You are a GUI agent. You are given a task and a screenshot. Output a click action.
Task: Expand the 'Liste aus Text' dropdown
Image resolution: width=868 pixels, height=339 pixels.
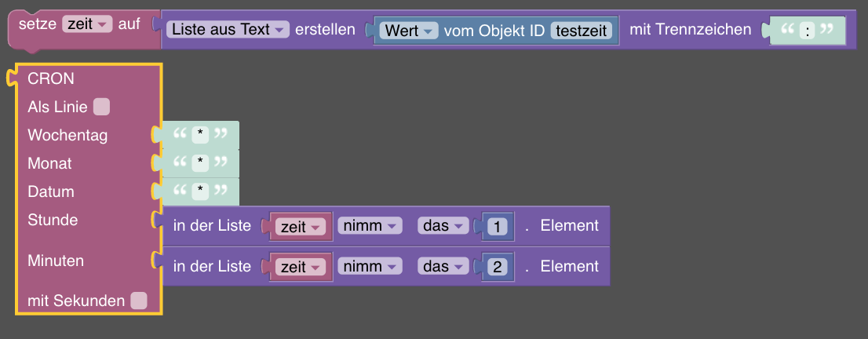228,30
